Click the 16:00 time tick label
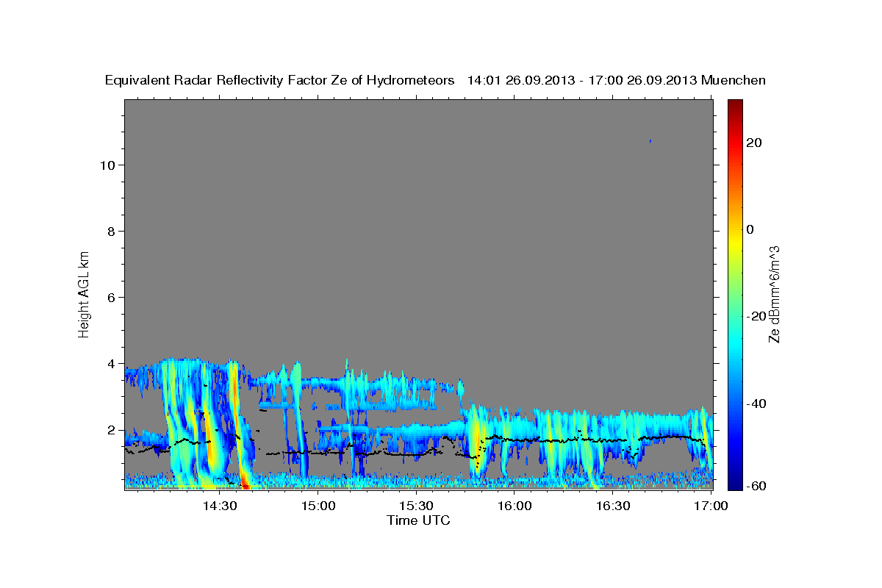The width and height of the screenshot is (882, 588). (x=514, y=506)
